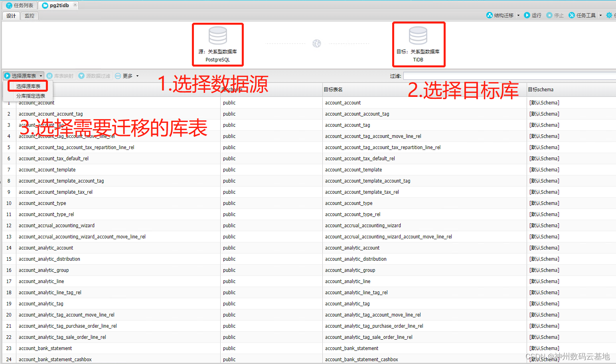
Task: Select source table account_account_type
Action: click(42, 203)
